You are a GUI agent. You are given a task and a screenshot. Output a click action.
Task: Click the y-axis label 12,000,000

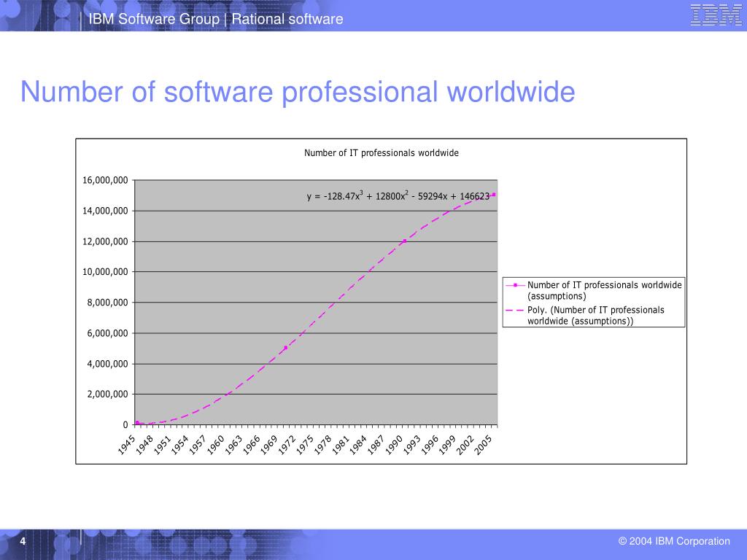[x=105, y=241]
